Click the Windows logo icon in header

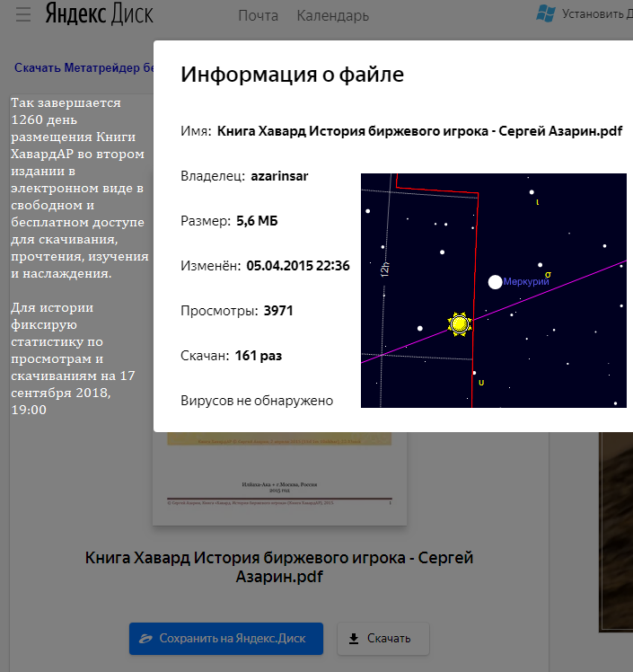tap(544, 13)
